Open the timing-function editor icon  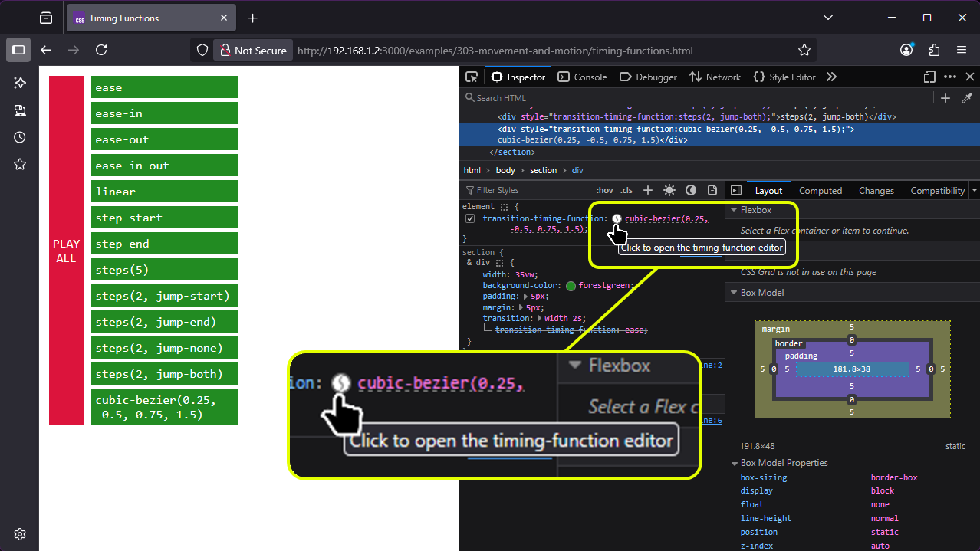[x=617, y=219]
